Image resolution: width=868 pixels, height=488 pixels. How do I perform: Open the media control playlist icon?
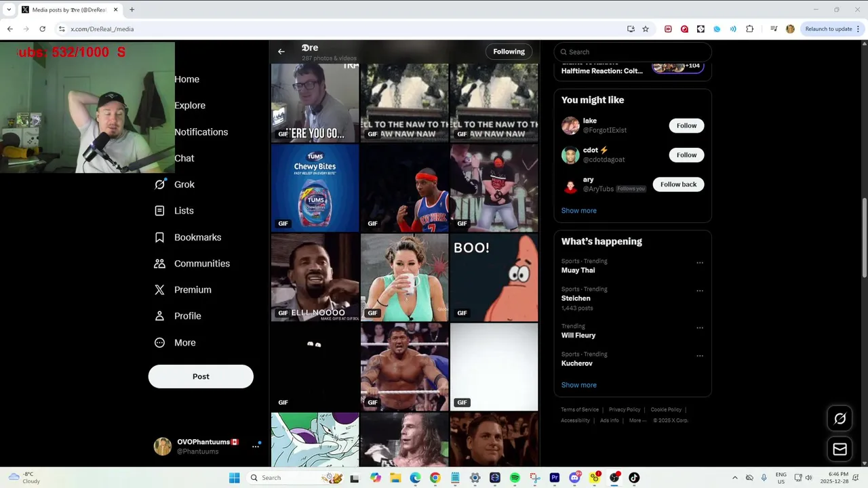[774, 29]
